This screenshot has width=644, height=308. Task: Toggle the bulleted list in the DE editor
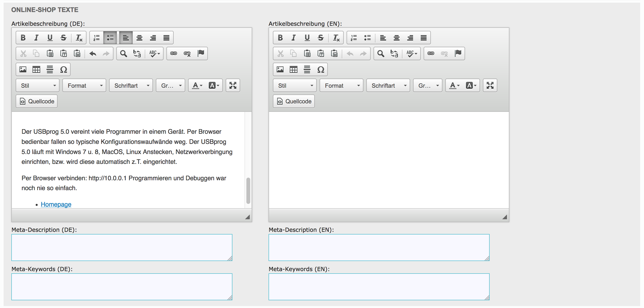110,38
